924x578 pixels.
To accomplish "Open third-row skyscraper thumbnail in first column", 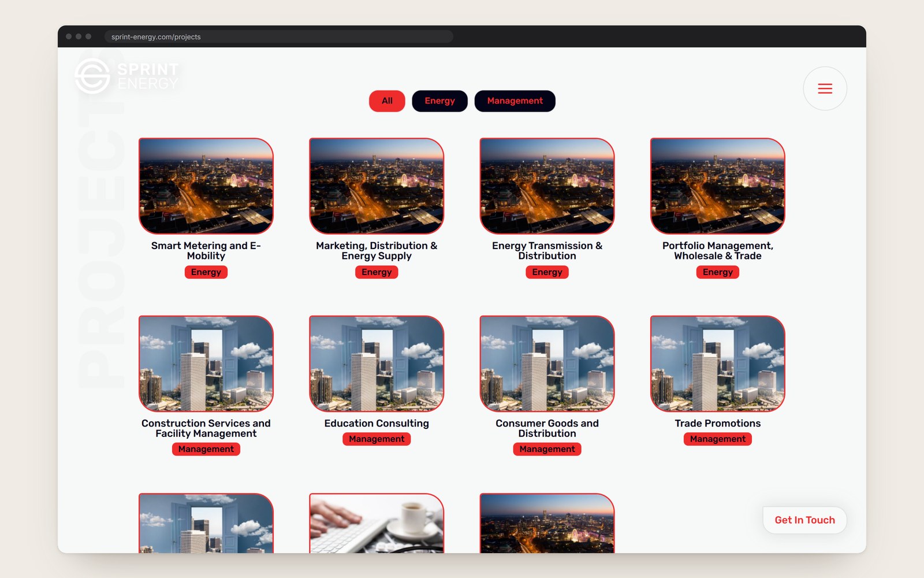I will click(x=206, y=523).
